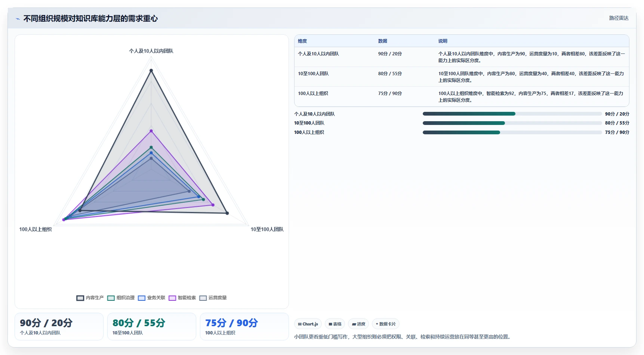Click the blue icon beside the dashboard title

click(x=18, y=19)
